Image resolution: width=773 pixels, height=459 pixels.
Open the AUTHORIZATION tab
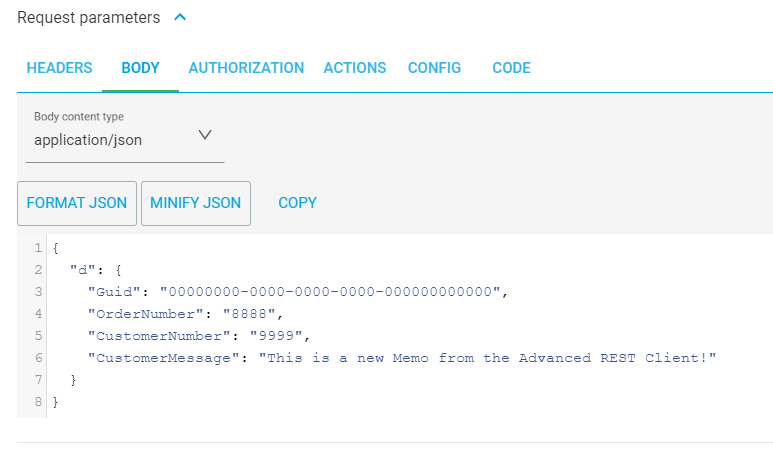point(246,68)
